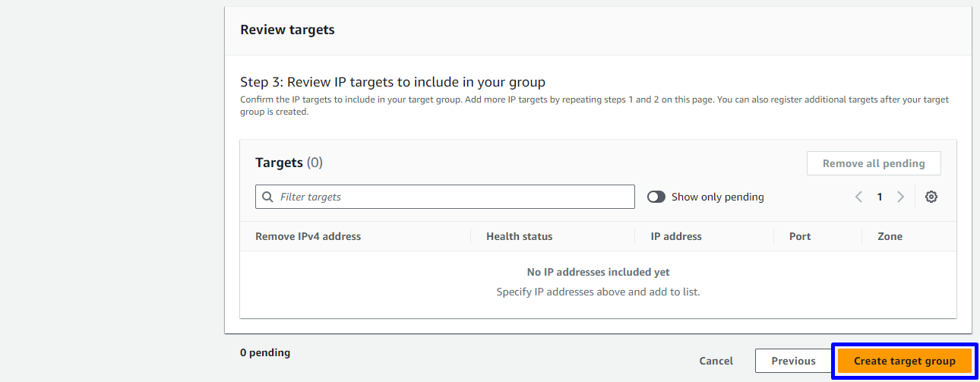Screen dimensions: 980x382
Task: Click the Health status column header
Action: click(x=520, y=236)
